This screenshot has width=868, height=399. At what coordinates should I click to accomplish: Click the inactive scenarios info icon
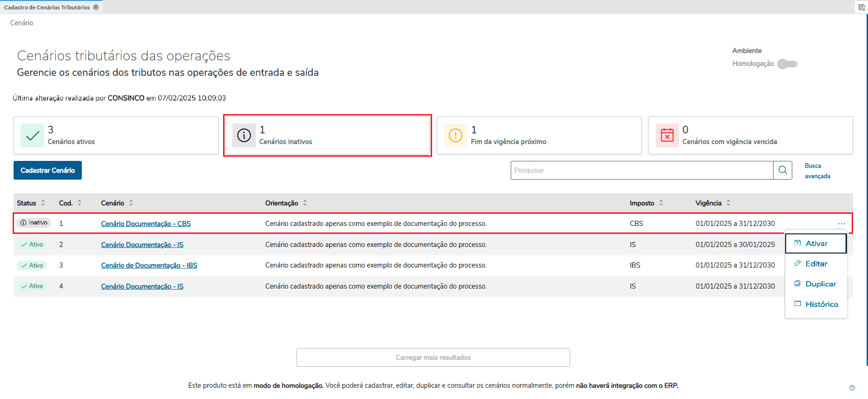coord(244,136)
